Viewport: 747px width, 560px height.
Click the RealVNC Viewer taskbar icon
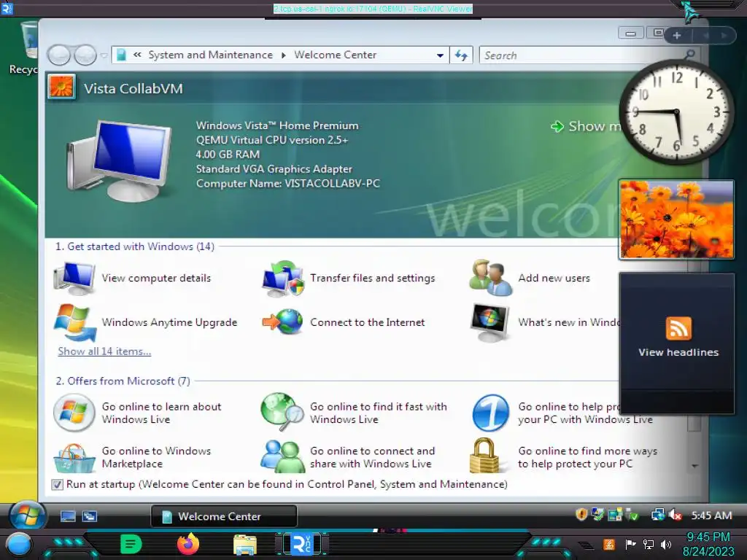pyautogui.click(x=301, y=544)
